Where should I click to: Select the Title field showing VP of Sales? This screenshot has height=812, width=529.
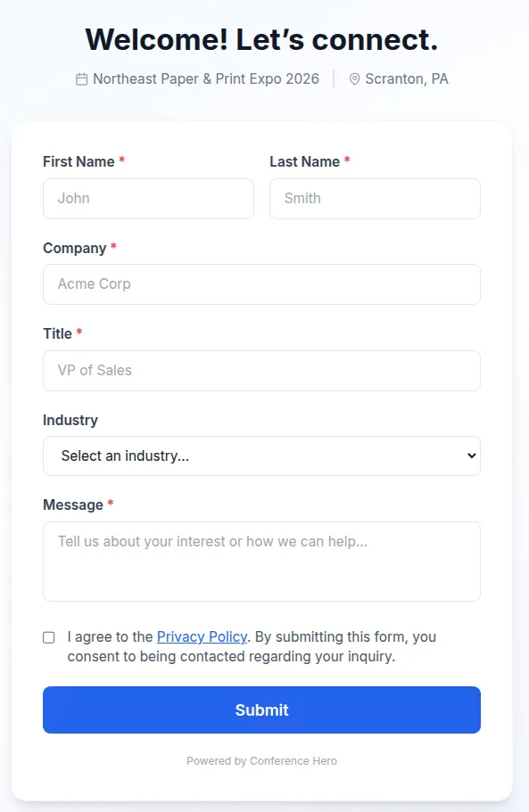261,370
